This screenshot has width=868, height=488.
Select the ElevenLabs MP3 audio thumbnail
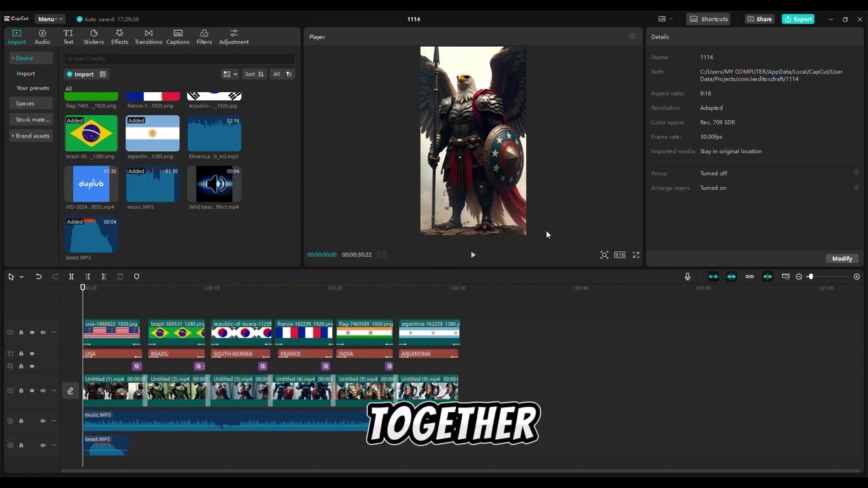tap(214, 133)
